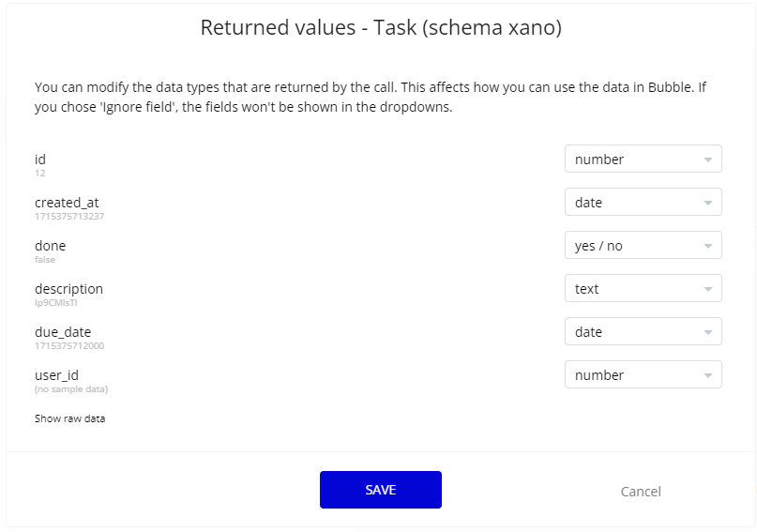
Task: Click the caret arrow beside created_at's date
Action: coord(708,204)
